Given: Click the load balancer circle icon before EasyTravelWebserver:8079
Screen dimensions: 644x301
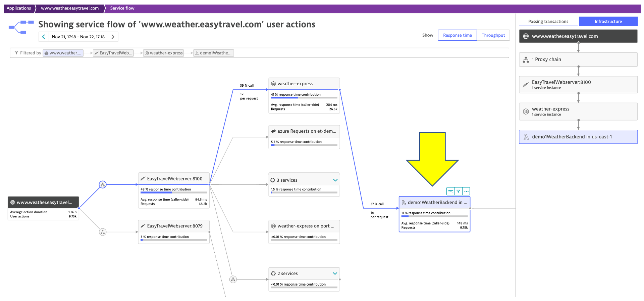Looking at the screenshot, I should pos(103,232).
